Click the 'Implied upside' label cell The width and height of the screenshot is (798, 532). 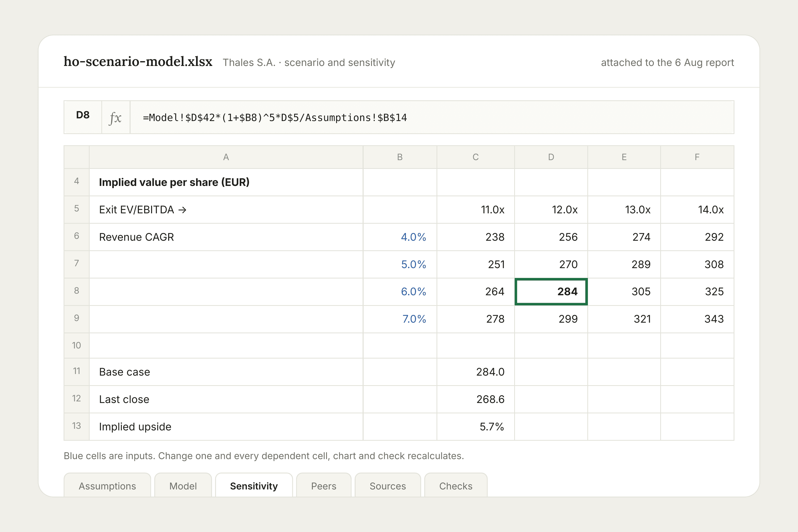point(226,426)
